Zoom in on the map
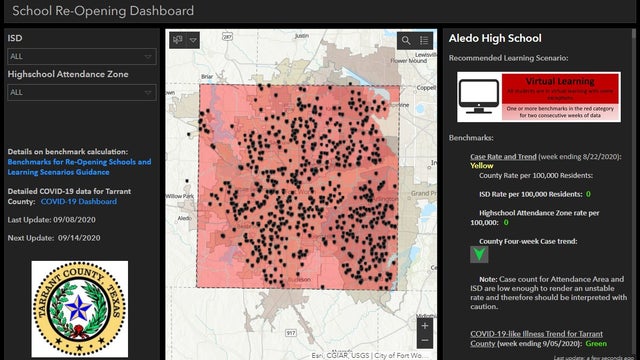 click(425, 326)
